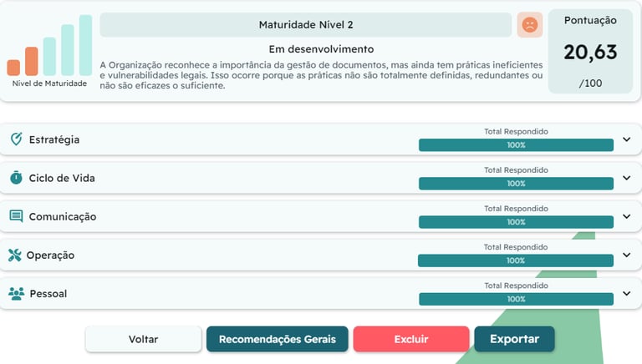Click the Operação wrench tools icon
Viewport: 642px width, 364px height.
pyautogui.click(x=15, y=255)
